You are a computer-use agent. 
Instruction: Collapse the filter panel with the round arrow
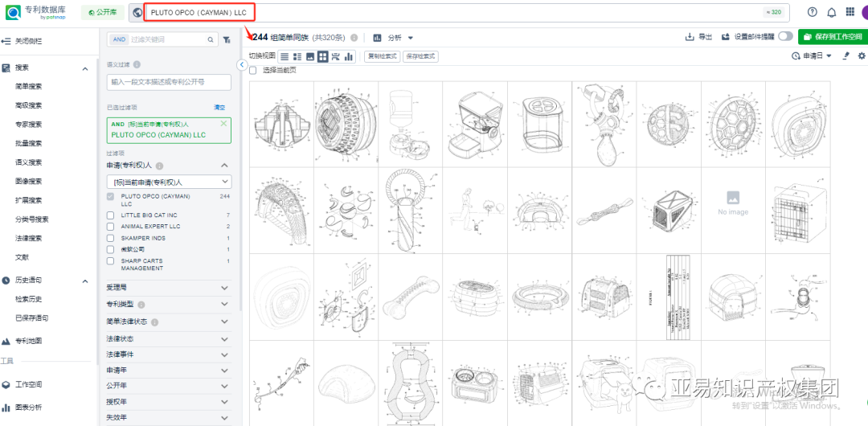pyautogui.click(x=242, y=65)
